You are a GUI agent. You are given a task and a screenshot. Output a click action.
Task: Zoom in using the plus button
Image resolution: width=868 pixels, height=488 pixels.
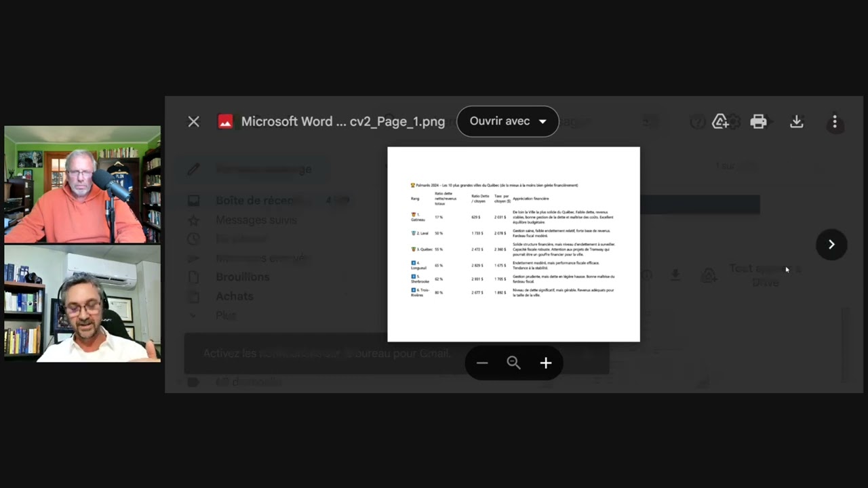[x=545, y=363]
